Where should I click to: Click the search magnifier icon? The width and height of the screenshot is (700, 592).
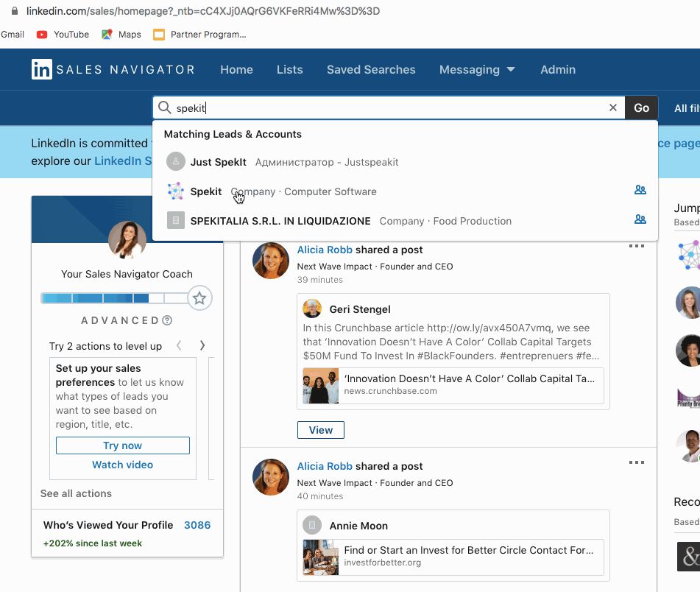[165, 108]
